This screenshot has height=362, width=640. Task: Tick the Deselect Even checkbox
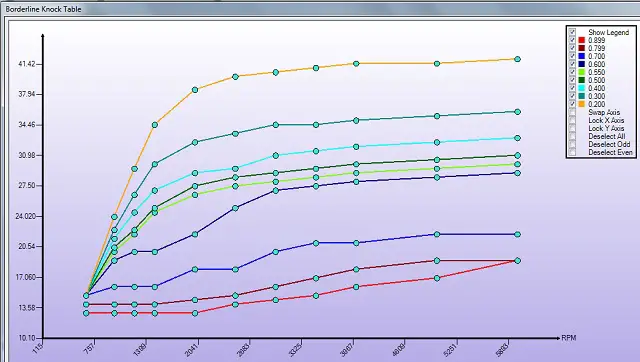572,152
